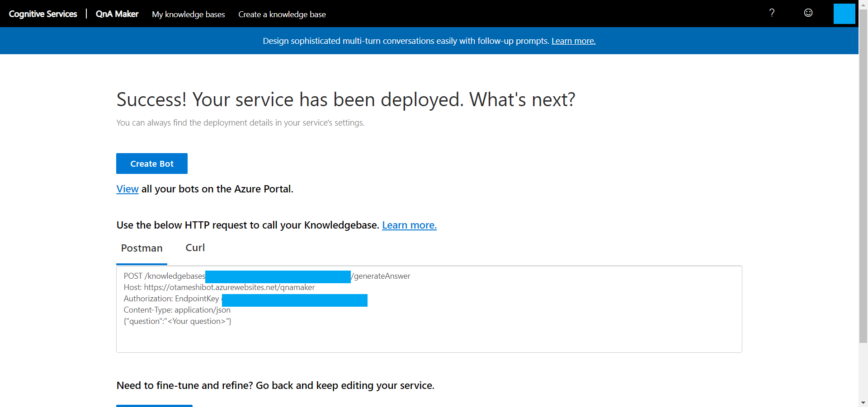Click the partially visible button at page bottom
The height and width of the screenshot is (407, 868).
(154, 405)
